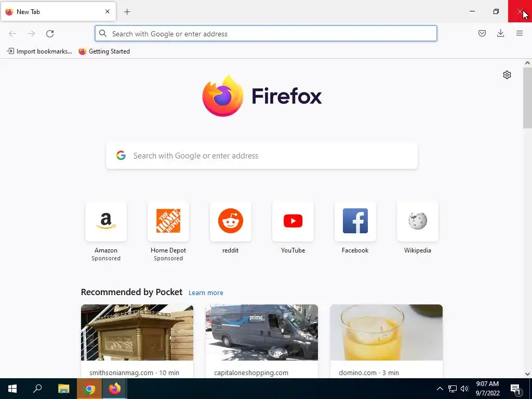Close the New Tab tab

pos(108,11)
